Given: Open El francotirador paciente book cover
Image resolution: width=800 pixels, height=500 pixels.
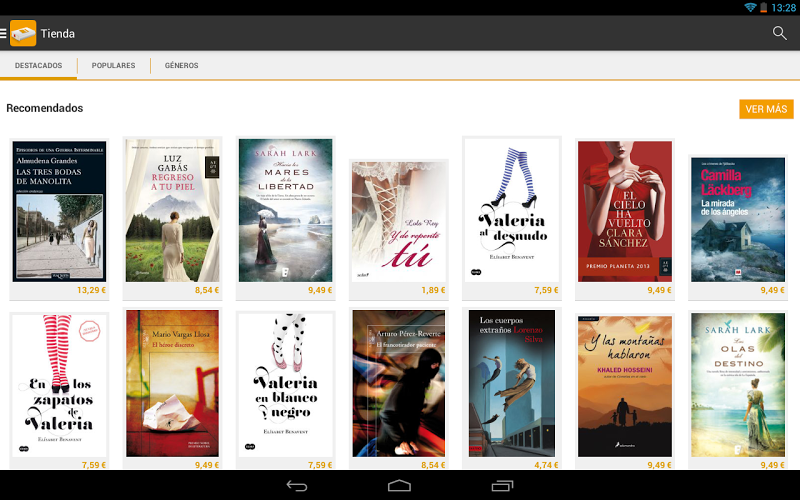Looking at the screenshot, I should tap(399, 383).
